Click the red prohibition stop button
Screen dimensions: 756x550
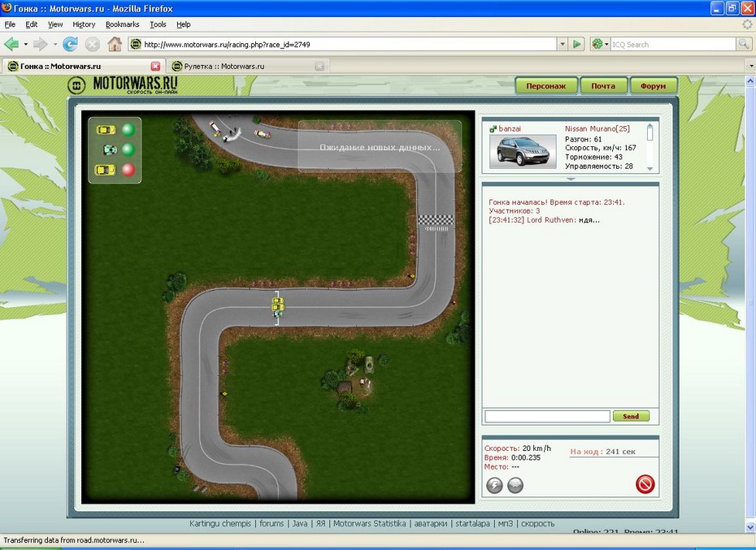(x=645, y=484)
